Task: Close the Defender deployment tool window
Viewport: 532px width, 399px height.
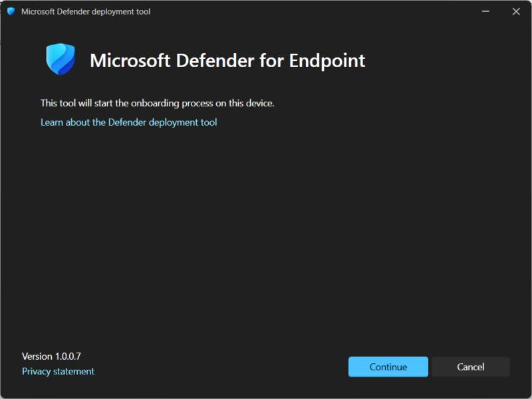Action: tap(516, 11)
